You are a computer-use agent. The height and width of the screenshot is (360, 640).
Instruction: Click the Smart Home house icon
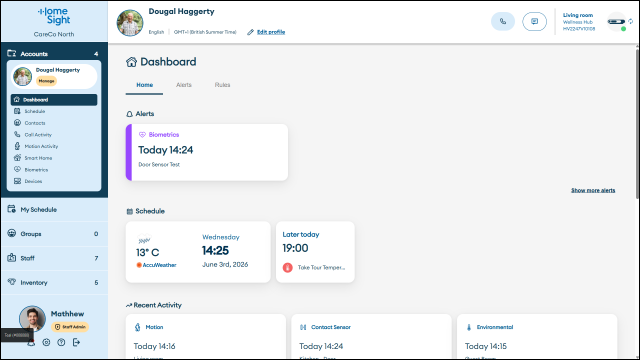(17, 158)
